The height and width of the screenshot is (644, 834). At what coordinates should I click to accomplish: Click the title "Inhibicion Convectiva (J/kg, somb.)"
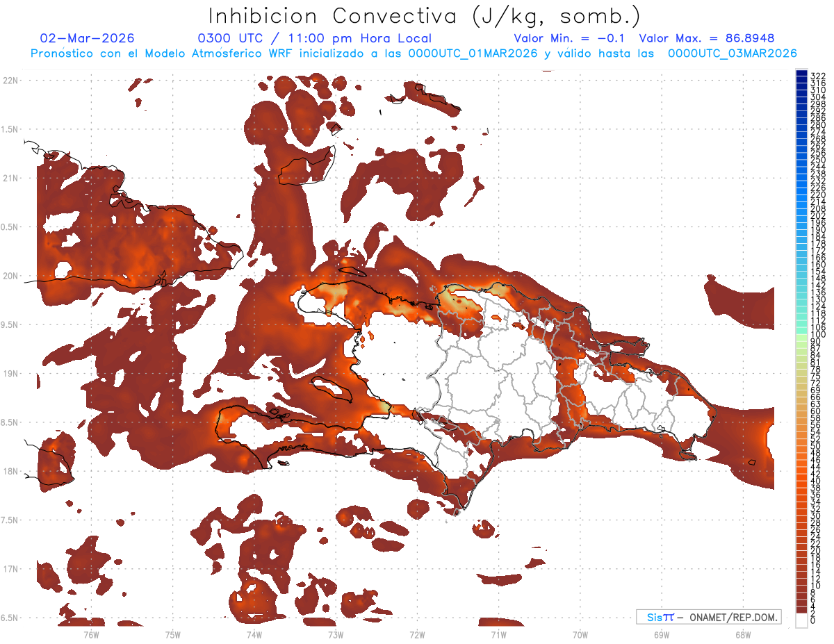coord(425,15)
